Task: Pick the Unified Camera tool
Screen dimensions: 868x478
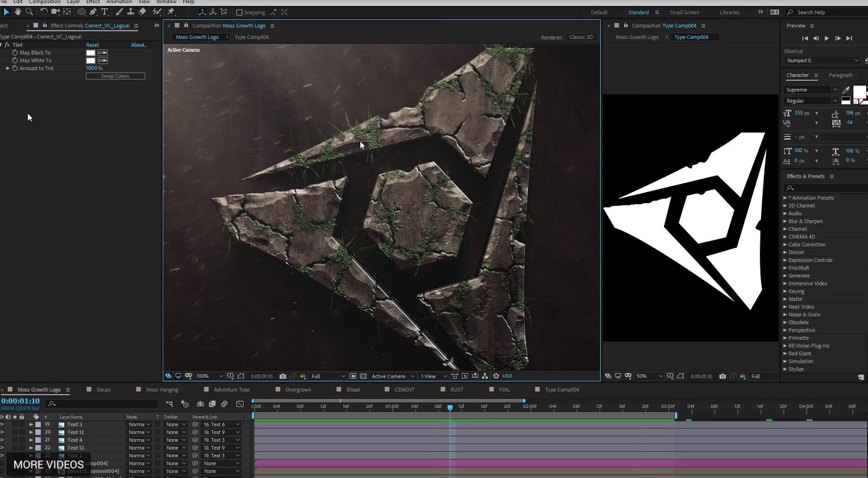Action: point(55,11)
